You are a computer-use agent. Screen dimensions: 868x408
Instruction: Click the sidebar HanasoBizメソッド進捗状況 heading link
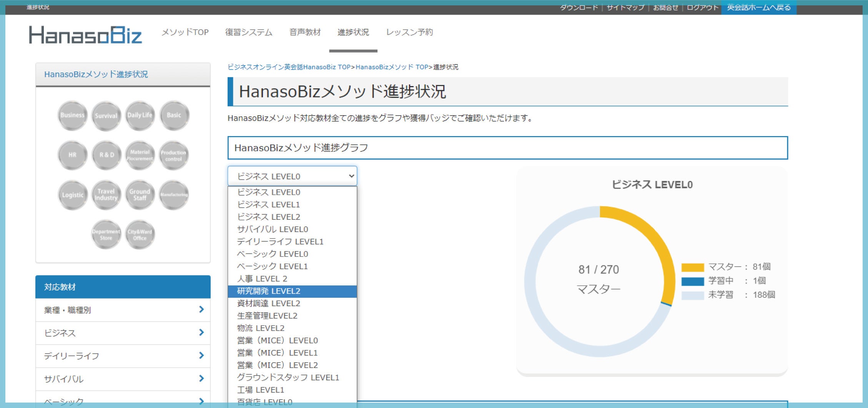click(96, 74)
